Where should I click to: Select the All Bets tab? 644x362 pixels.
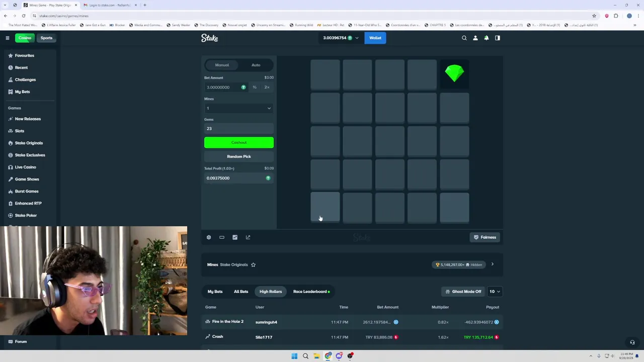tap(241, 292)
